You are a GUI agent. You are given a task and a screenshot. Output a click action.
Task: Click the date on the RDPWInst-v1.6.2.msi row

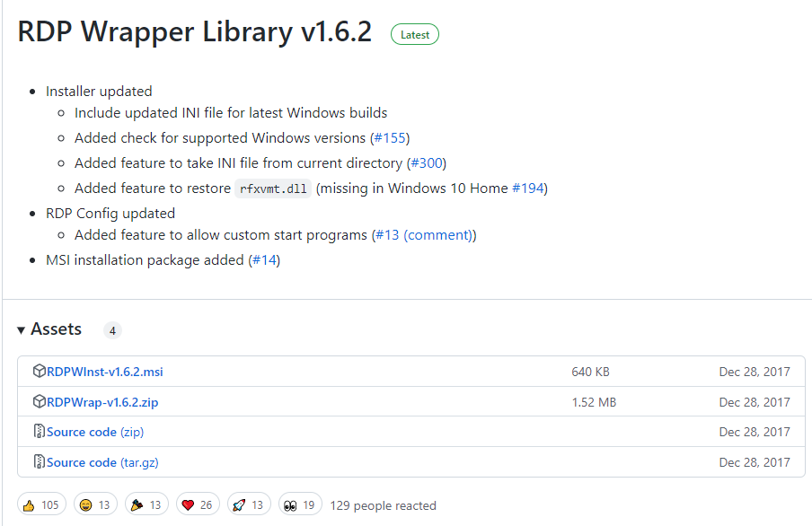point(755,372)
